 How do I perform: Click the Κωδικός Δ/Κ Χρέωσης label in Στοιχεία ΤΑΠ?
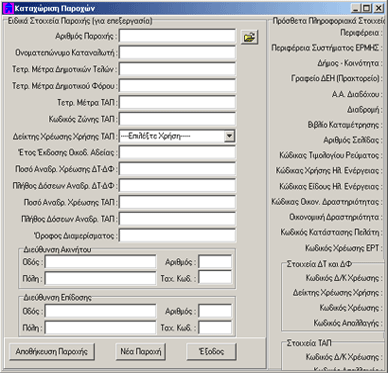click(344, 357)
